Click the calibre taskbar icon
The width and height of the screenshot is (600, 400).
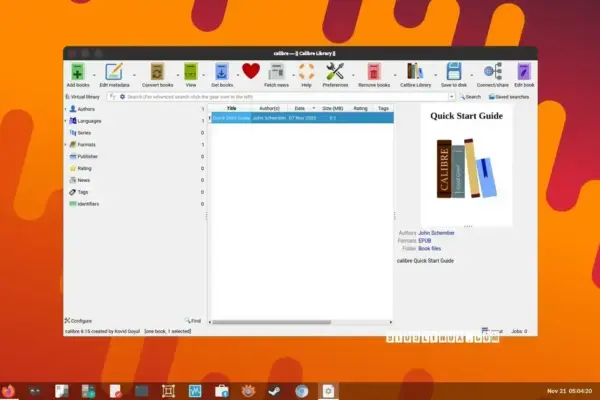[x=328, y=391]
